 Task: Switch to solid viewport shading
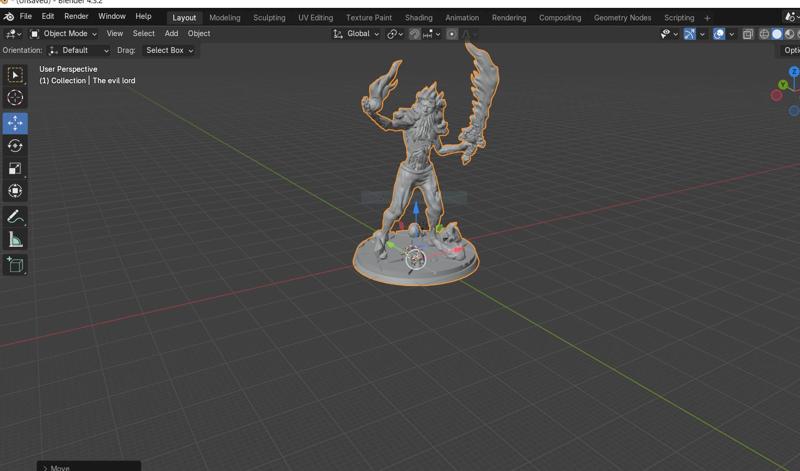tap(777, 34)
